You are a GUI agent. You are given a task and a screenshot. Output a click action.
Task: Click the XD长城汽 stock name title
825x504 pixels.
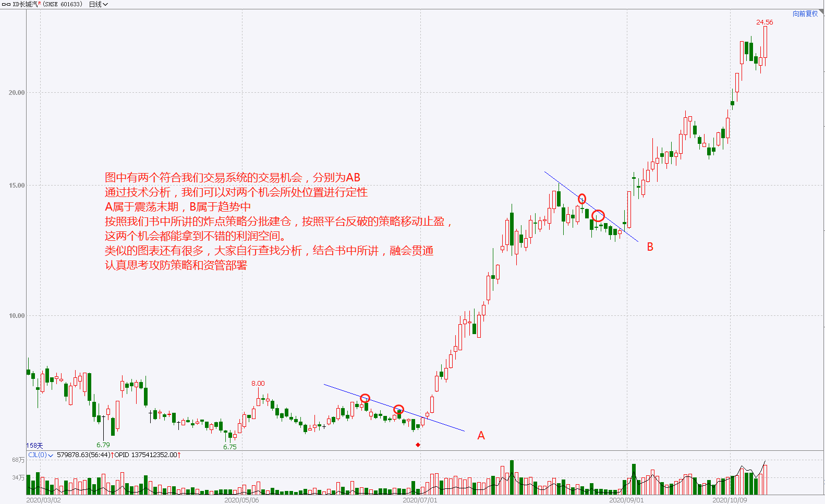25,4
